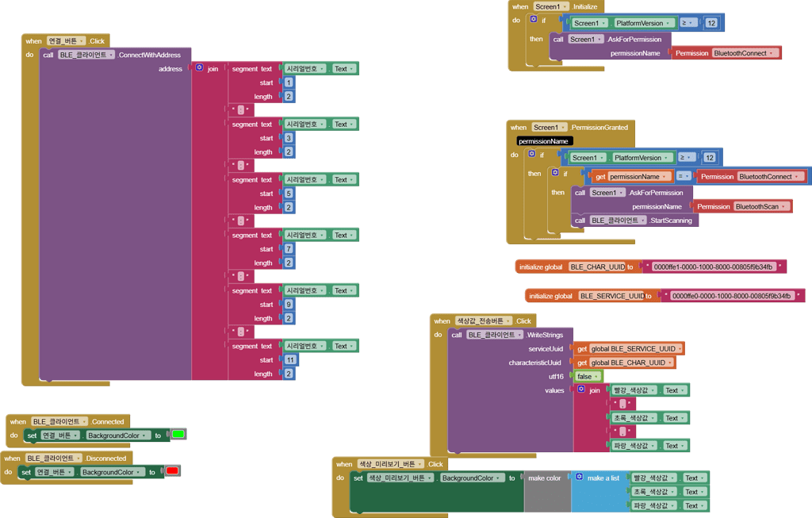The image size is (812, 518).
Task: Open the component dropdown in the BLE Disconnected event
Action: [79, 459]
